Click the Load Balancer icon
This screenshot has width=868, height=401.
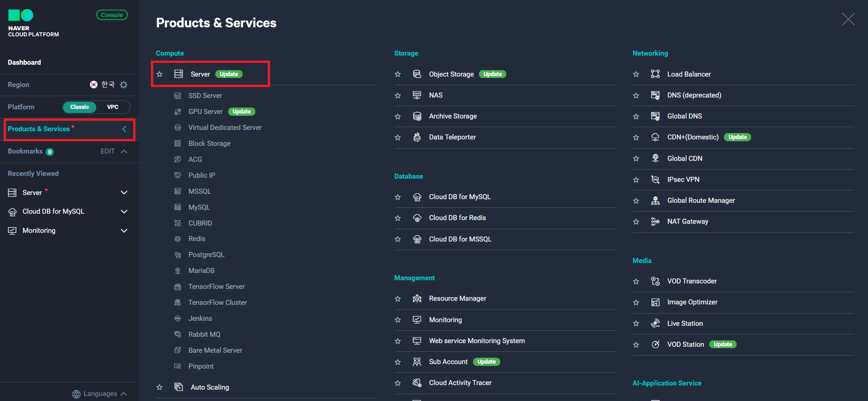coord(655,74)
